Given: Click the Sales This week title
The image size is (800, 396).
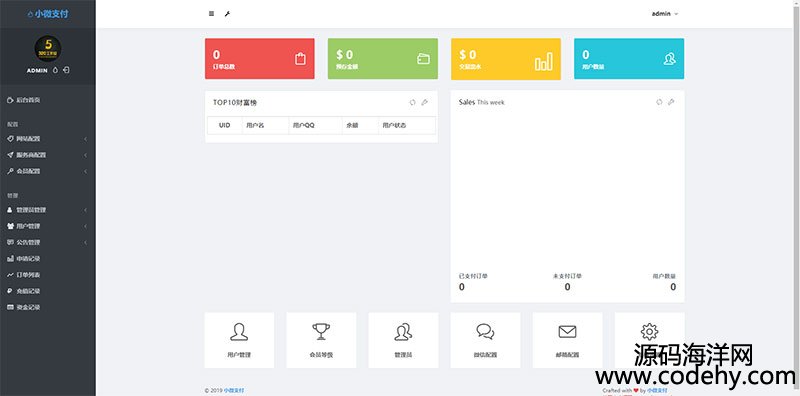Looking at the screenshot, I should coord(481,102).
